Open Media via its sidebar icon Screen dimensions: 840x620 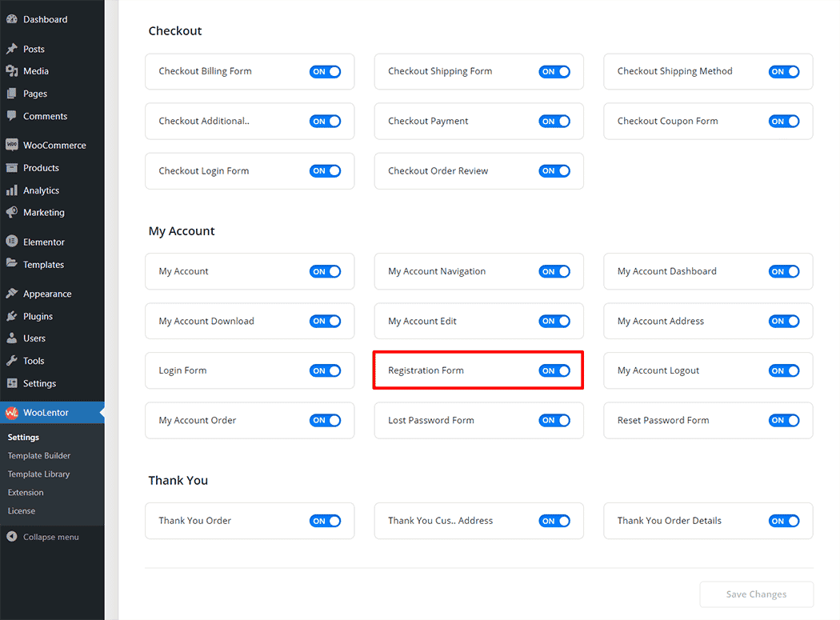point(12,71)
